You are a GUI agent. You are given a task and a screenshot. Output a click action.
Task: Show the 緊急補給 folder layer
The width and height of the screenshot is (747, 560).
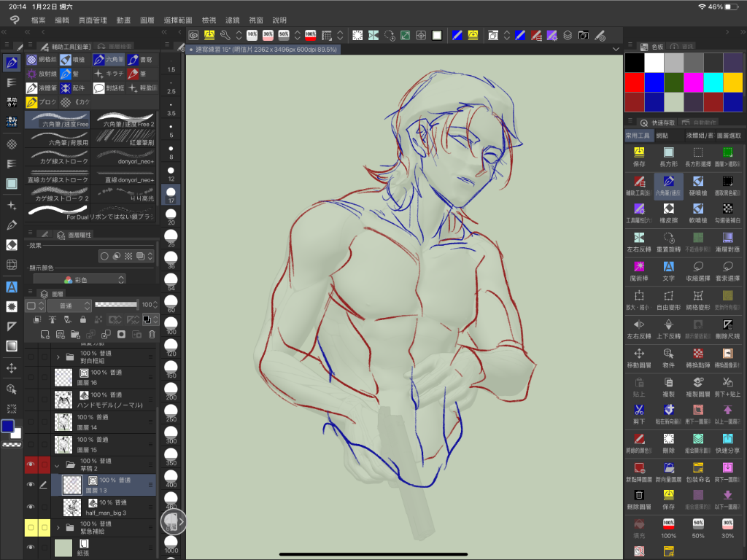[31, 527]
